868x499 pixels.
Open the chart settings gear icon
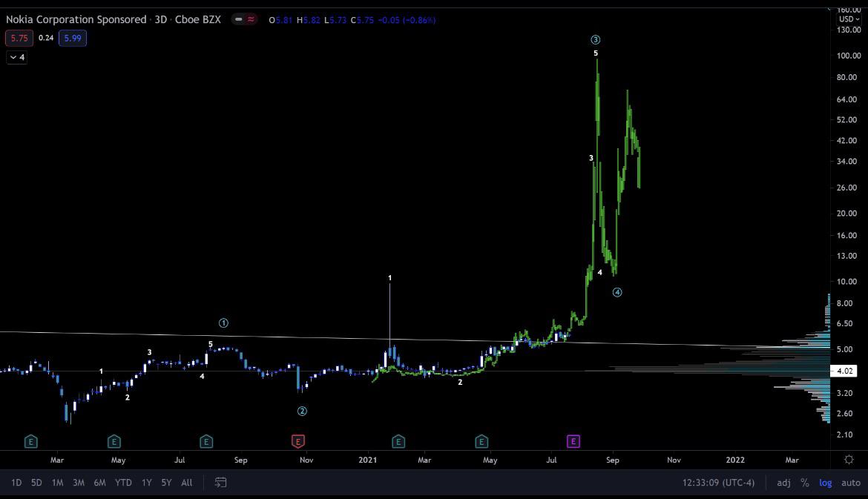pyautogui.click(x=849, y=459)
